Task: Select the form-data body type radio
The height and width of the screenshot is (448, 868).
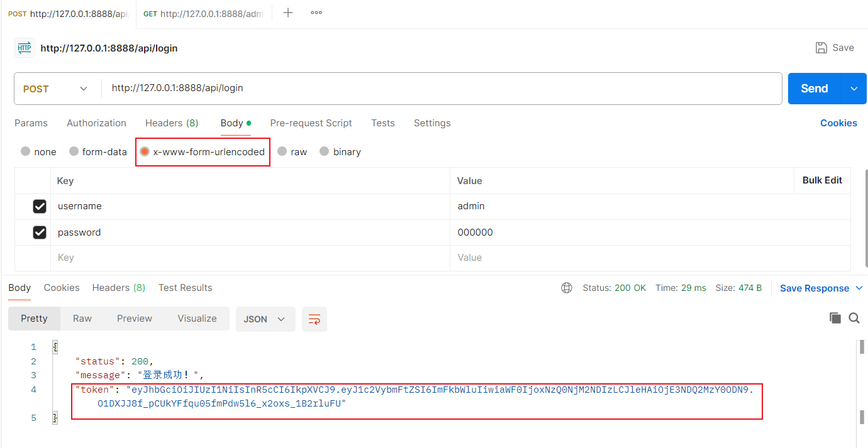Action: [x=74, y=151]
